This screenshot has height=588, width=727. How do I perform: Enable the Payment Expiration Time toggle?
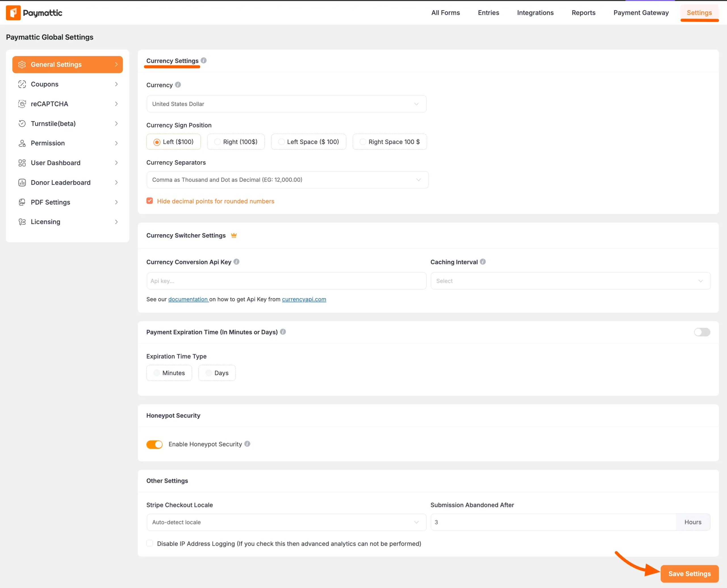[x=702, y=332]
